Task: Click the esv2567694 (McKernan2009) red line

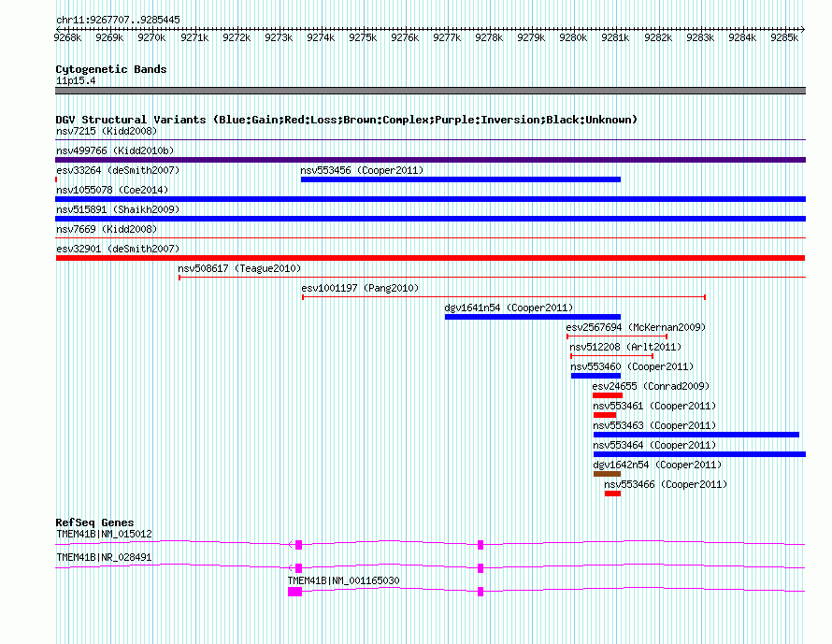Action: coord(617,336)
